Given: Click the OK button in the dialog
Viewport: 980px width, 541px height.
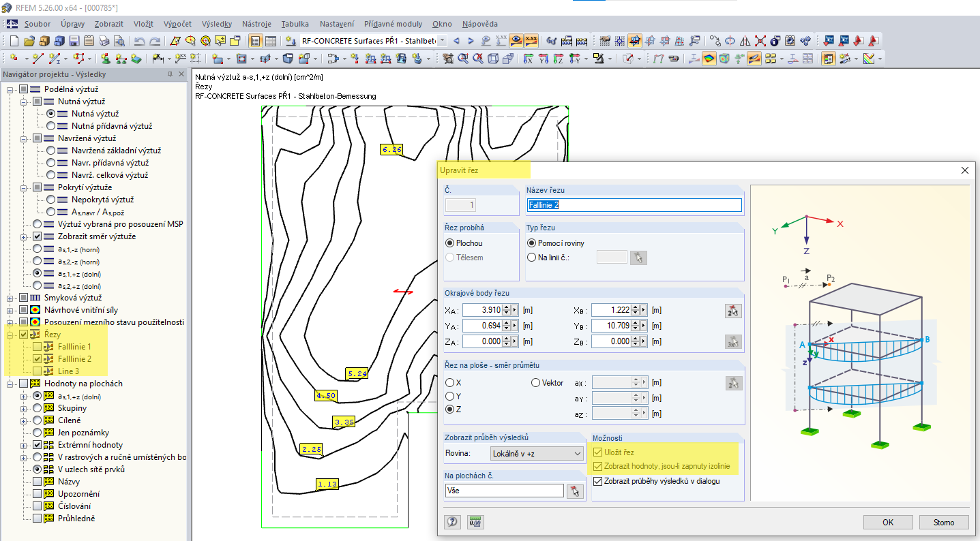Looking at the screenshot, I should pyautogui.click(x=887, y=522).
